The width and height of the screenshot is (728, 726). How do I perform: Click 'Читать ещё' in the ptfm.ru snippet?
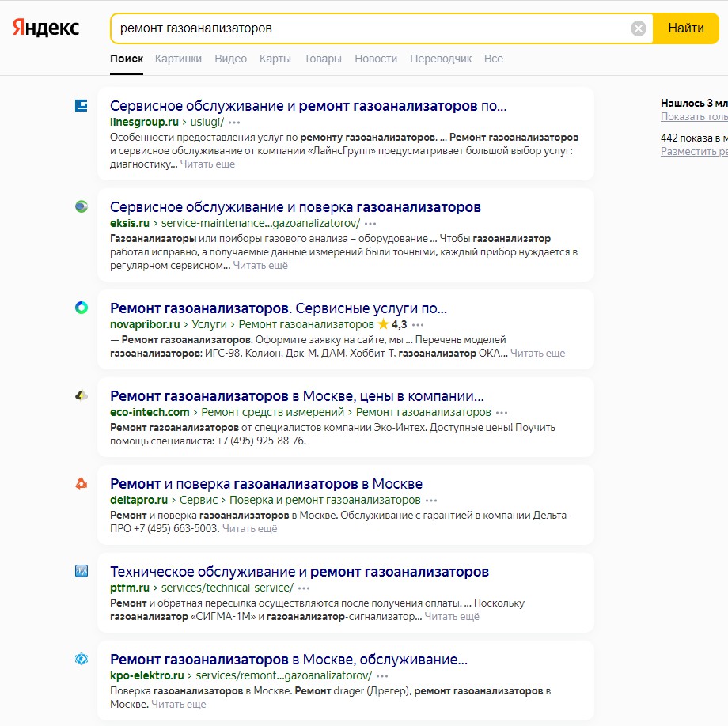click(x=452, y=617)
